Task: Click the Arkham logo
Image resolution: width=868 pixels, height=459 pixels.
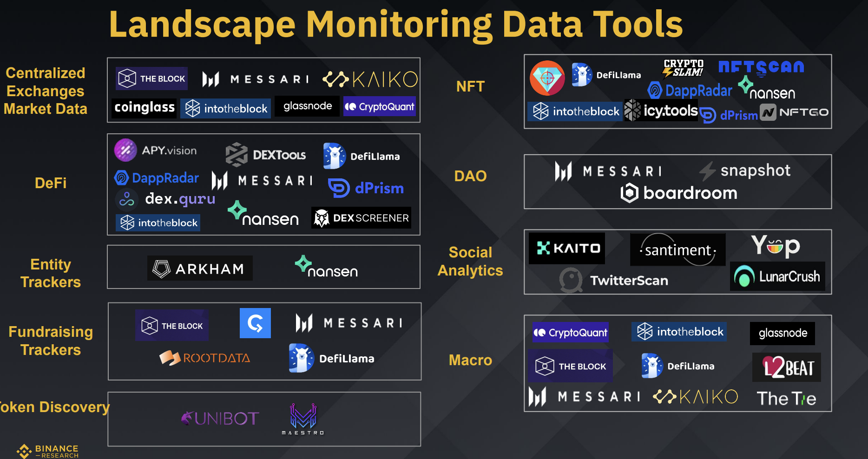Action: click(200, 269)
